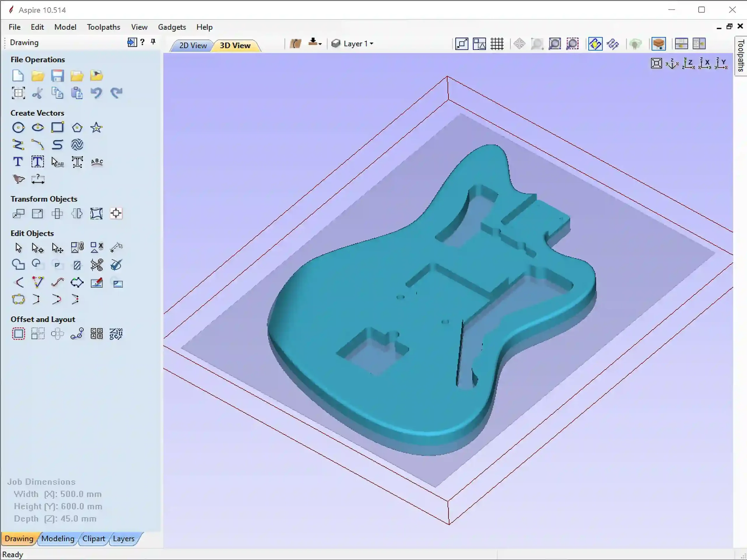Expand the Toolpaths side panel
This screenshot has height=560, width=747.
click(x=741, y=56)
